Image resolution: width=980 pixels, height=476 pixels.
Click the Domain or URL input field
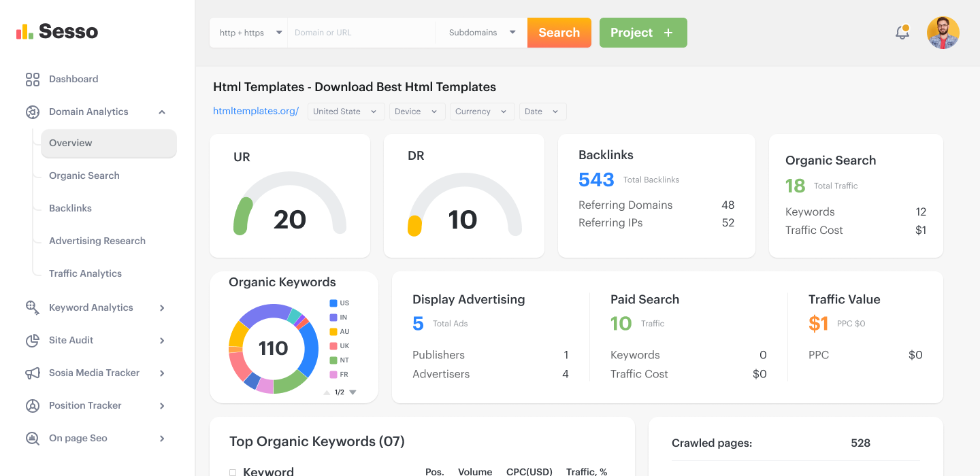tap(361, 33)
